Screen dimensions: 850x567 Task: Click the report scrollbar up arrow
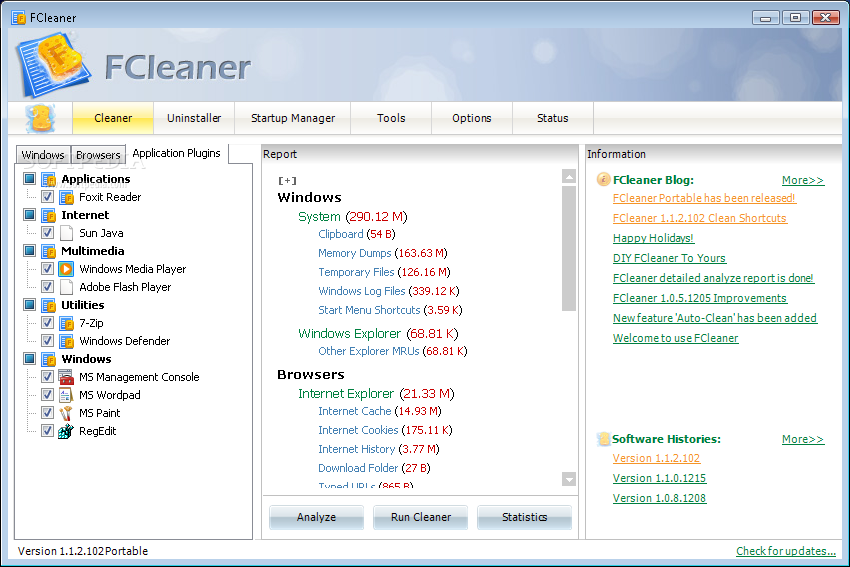(x=569, y=176)
